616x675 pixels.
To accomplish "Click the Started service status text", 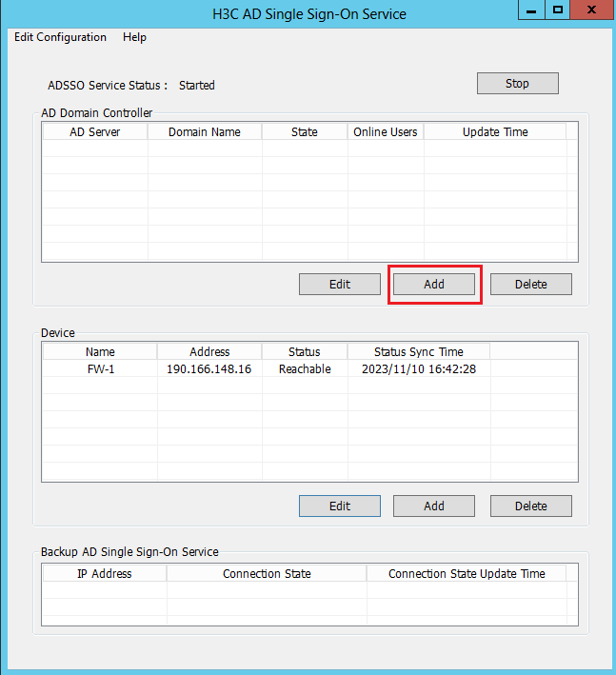I will pos(197,86).
